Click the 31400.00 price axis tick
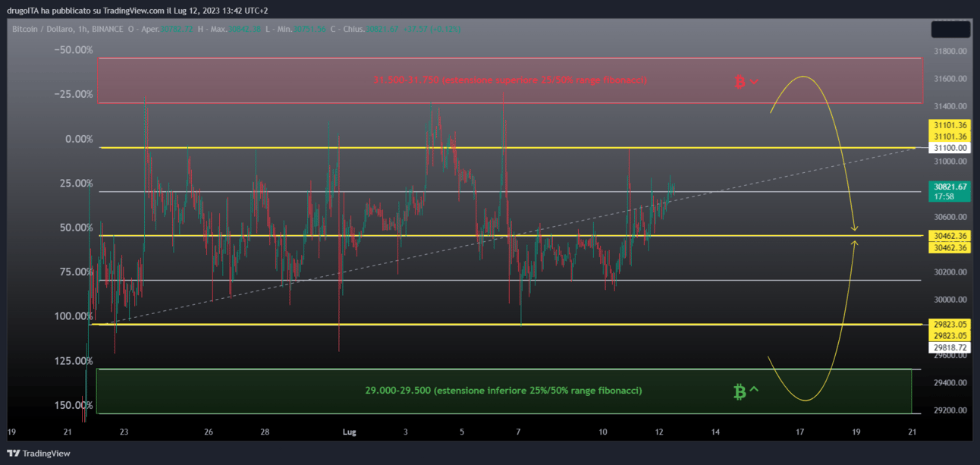This screenshot has width=980, height=465. coord(950,106)
